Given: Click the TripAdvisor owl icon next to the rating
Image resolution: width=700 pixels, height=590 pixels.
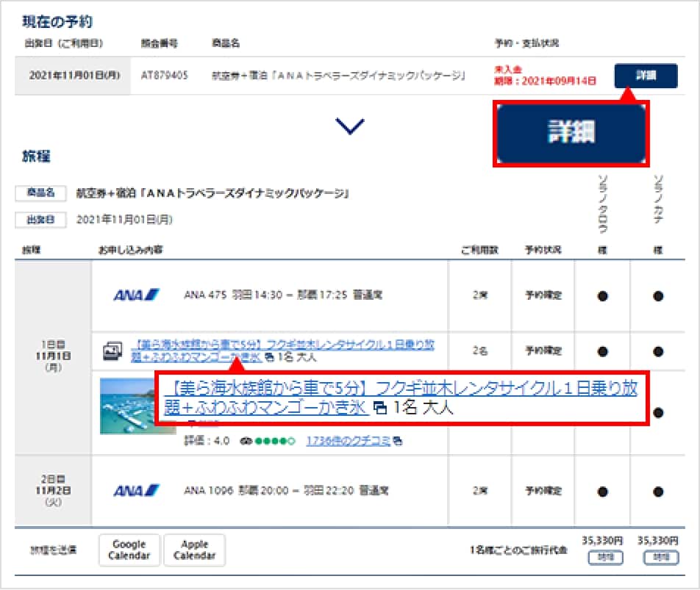Looking at the screenshot, I should 246,442.
